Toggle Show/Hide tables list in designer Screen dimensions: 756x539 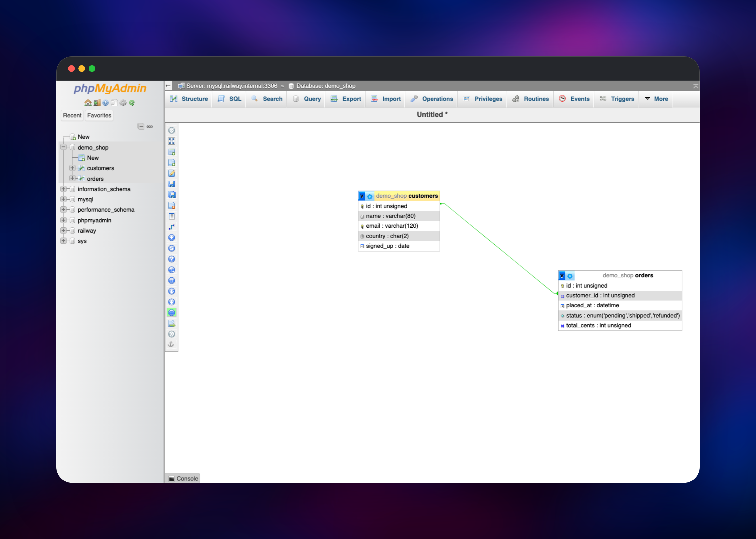[x=172, y=130]
